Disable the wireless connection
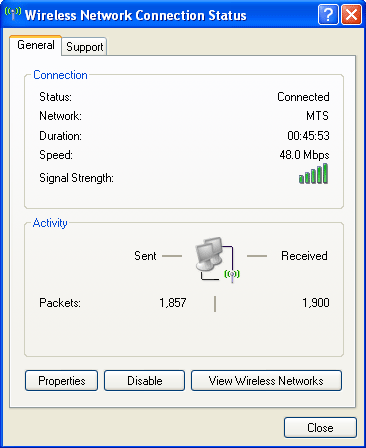Image resolution: width=366 pixels, height=448 pixels. click(144, 380)
